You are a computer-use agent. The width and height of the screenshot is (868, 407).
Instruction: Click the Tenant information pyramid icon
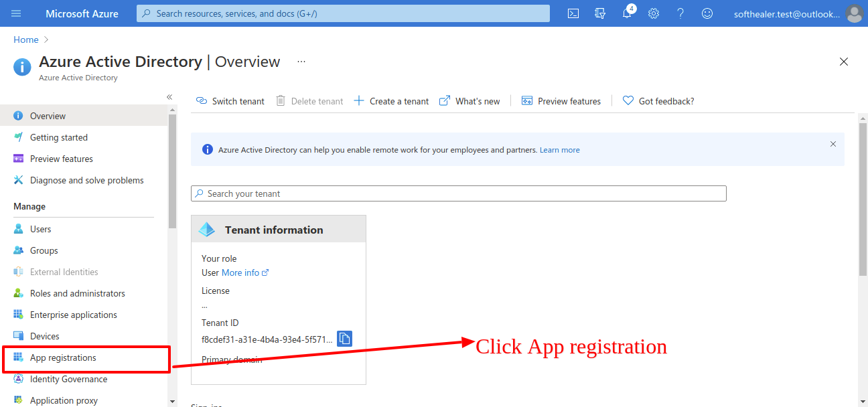[x=207, y=230]
